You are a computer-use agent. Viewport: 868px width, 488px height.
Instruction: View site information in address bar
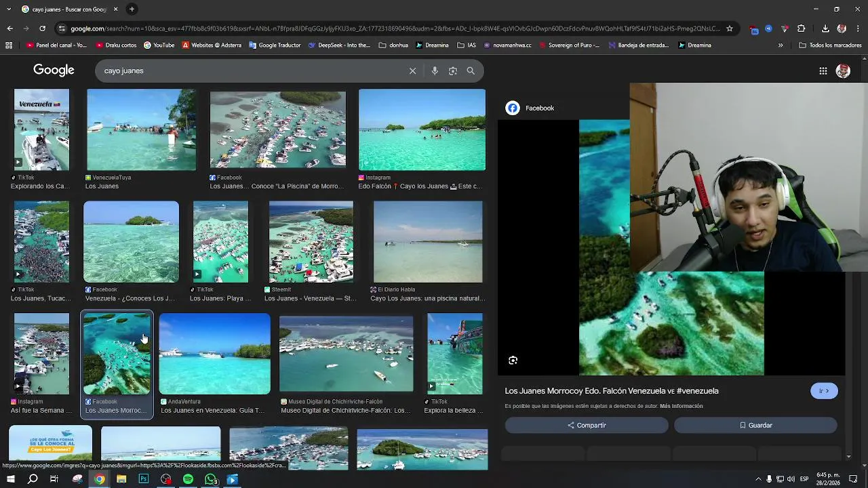(62, 28)
